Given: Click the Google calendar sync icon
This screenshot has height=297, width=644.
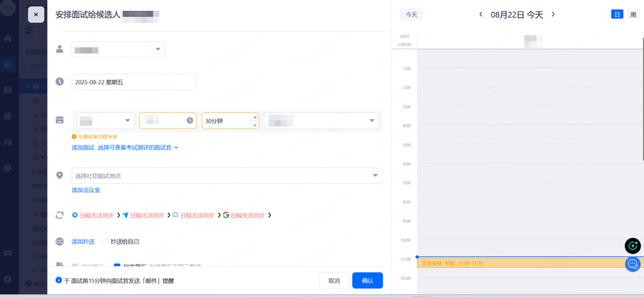Looking at the screenshot, I should tap(226, 215).
